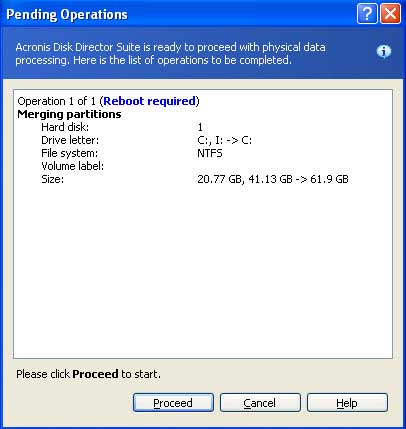Close the Pending Operations dialog
The height and width of the screenshot is (429, 406).
390,14
